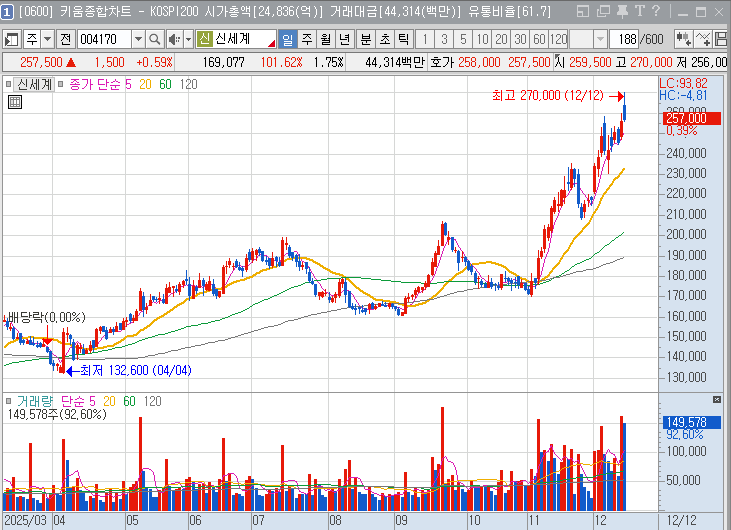Switch chart to 주 (weekly) period
Screen dimensions: 731x530
pyautogui.click(x=306, y=39)
